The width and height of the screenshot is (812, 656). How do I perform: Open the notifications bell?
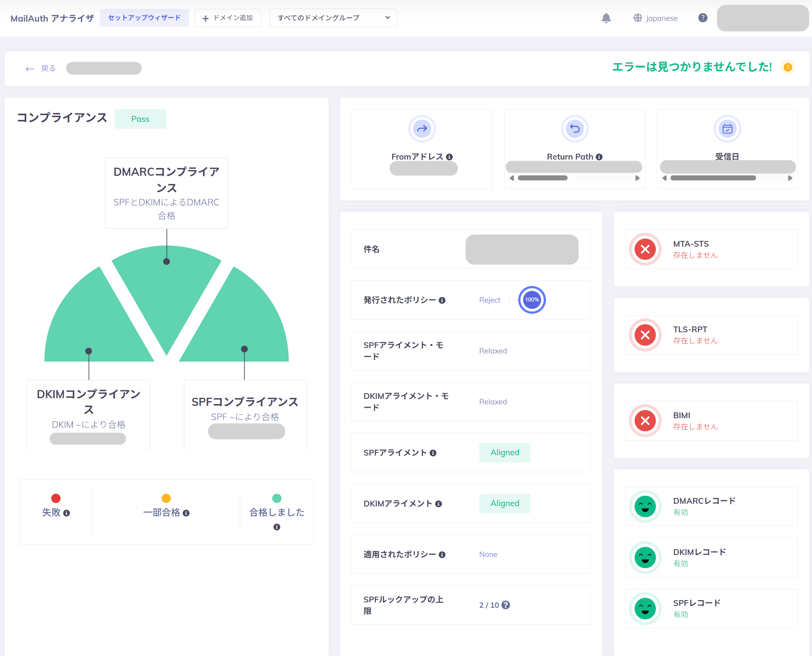click(606, 18)
